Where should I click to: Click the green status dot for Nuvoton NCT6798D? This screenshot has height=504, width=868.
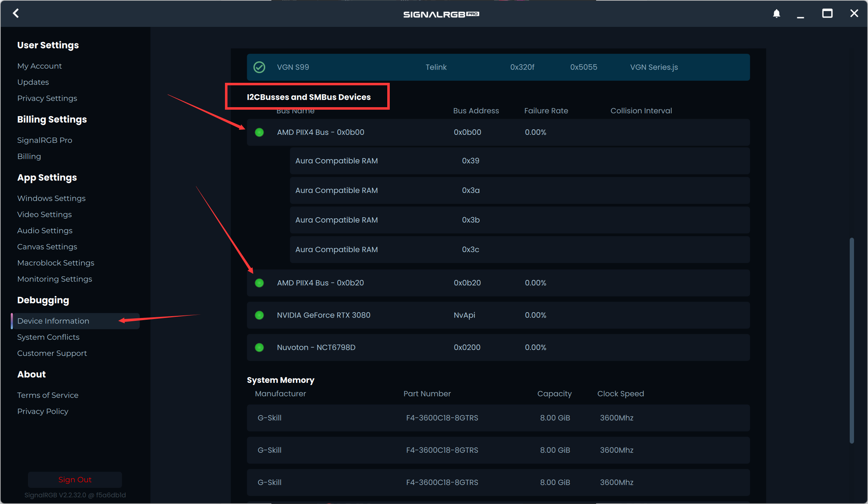[259, 347]
